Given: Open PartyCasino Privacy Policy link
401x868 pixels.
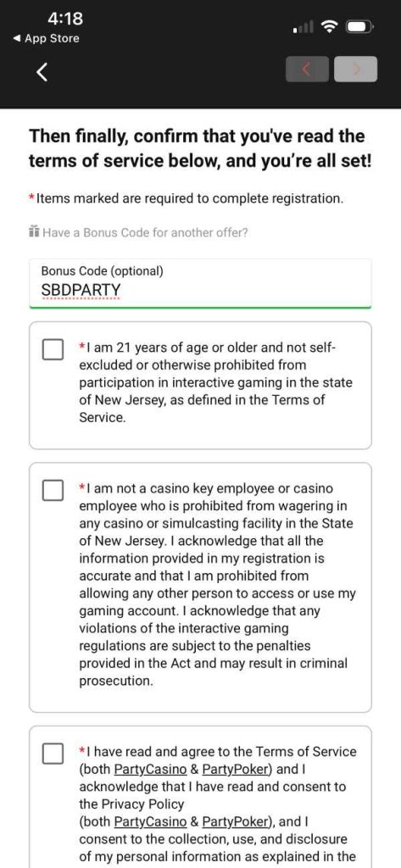Looking at the screenshot, I should tap(150, 821).
